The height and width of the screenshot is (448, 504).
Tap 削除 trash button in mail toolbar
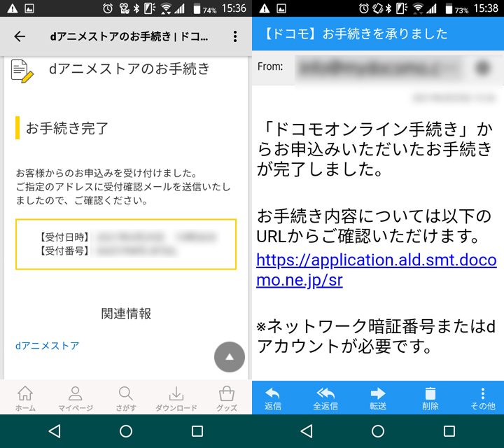(430, 399)
